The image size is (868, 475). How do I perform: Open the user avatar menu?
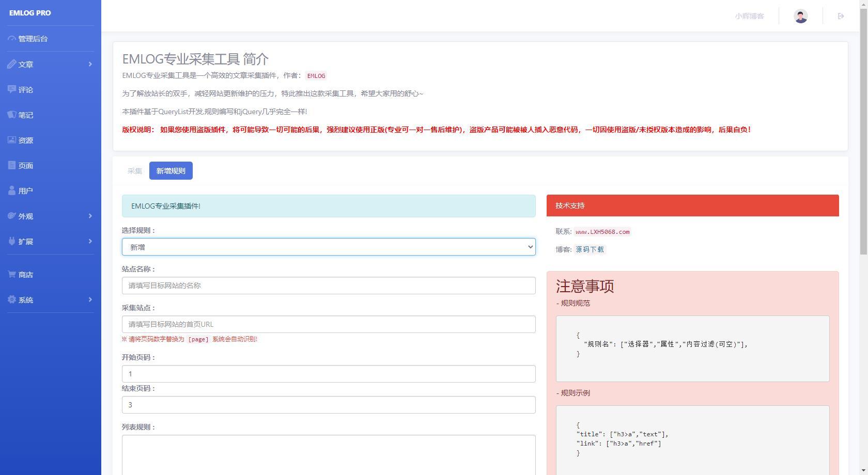pos(801,16)
